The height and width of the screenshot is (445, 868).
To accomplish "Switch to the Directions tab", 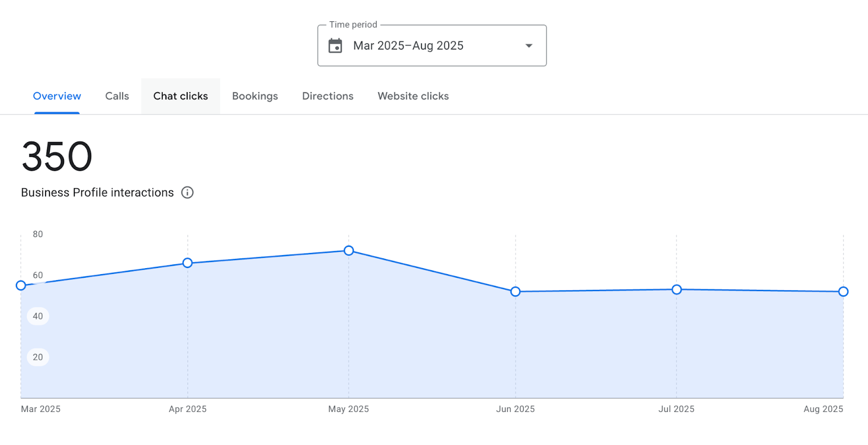I will point(328,96).
